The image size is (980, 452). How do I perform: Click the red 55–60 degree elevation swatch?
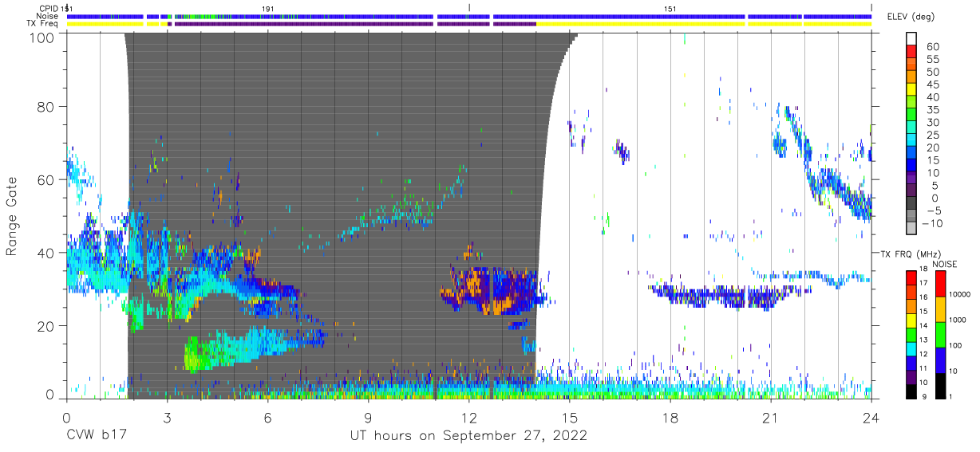point(912,53)
